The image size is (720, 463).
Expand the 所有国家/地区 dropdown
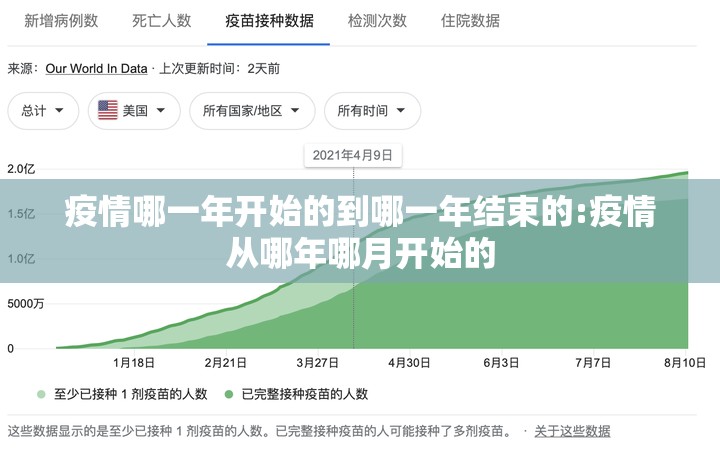(x=252, y=111)
